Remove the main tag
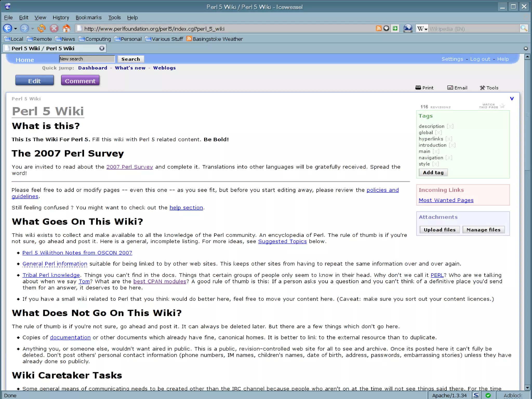Image resolution: width=532 pixels, height=399 pixels. click(x=436, y=151)
